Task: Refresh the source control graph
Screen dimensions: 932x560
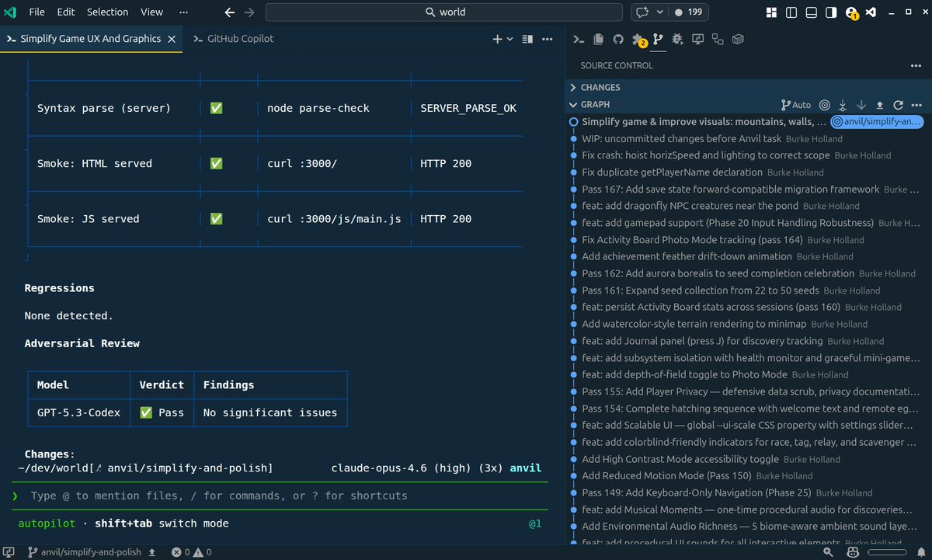Action: point(899,105)
